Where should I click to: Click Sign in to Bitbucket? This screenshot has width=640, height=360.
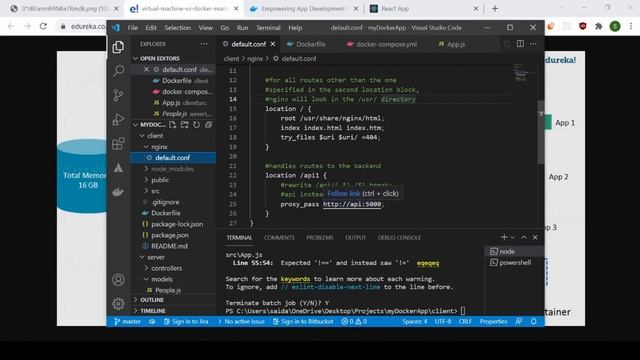pyautogui.click(x=303, y=322)
